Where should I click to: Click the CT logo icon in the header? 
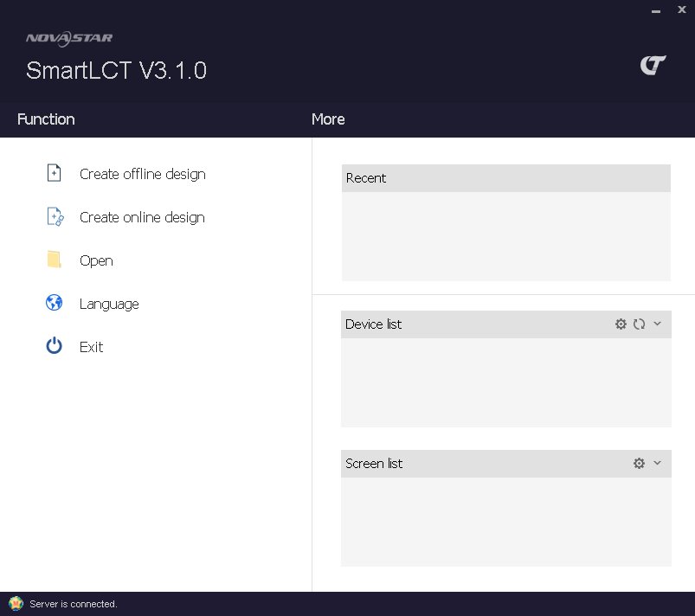(x=653, y=64)
